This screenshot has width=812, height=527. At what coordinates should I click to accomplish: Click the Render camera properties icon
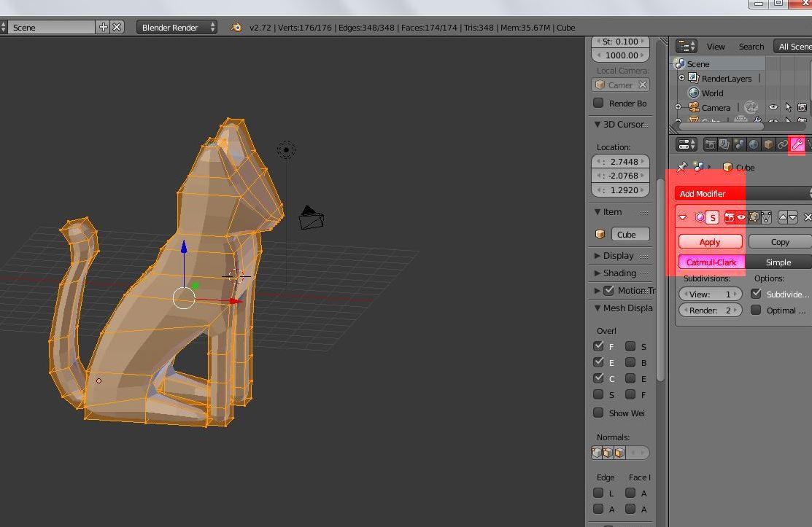(710, 144)
